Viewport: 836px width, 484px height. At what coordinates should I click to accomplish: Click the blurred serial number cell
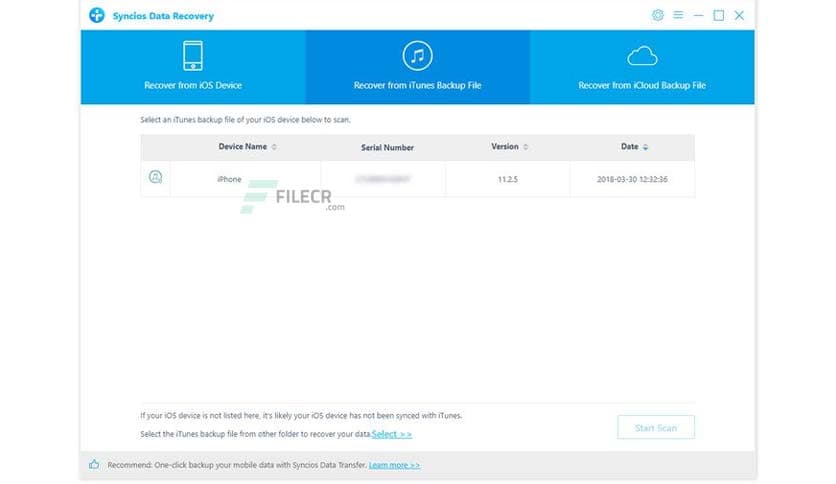383,179
